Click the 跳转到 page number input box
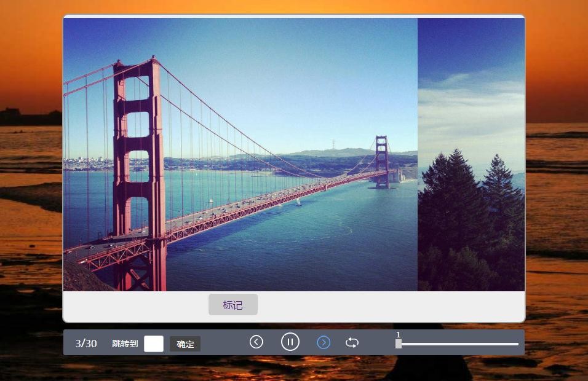 tap(154, 344)
